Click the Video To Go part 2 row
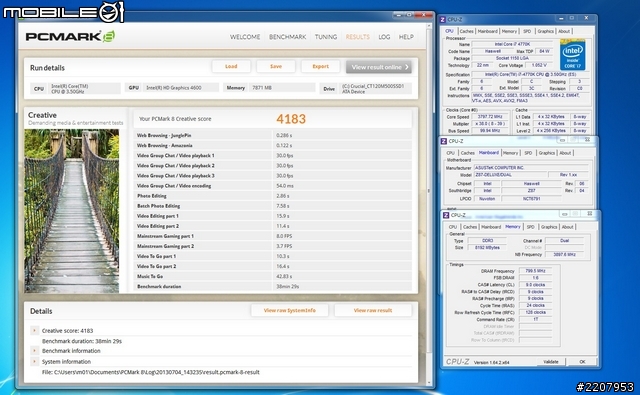This screenshot has width=640, height=395. coord(273,266)
